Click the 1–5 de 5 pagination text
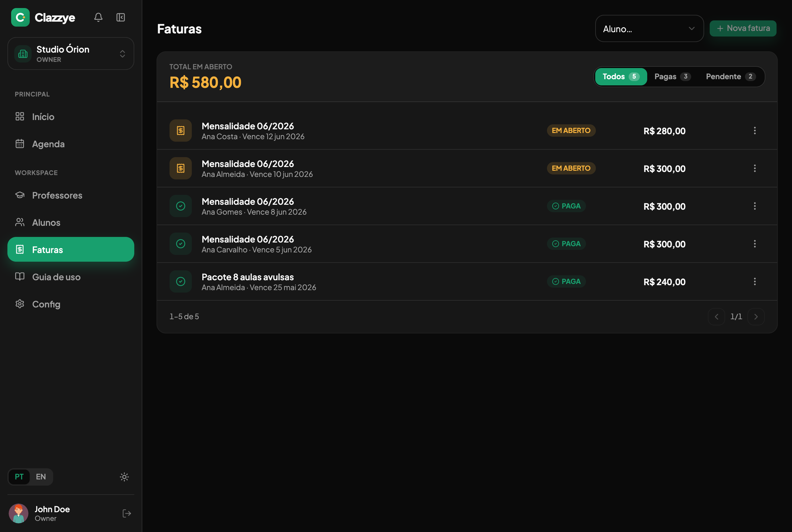The image size is (792, 532). [184, 316]
